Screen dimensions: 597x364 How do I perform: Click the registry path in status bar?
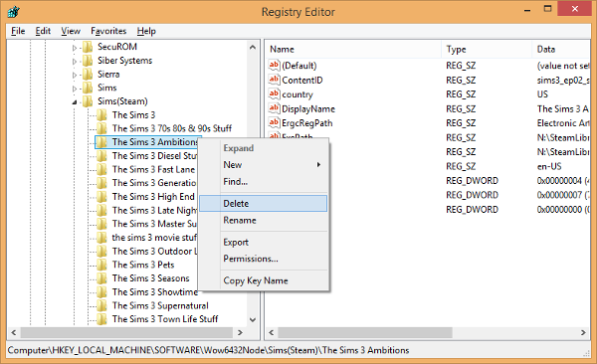pyautogui.click(x=208, y=350)
